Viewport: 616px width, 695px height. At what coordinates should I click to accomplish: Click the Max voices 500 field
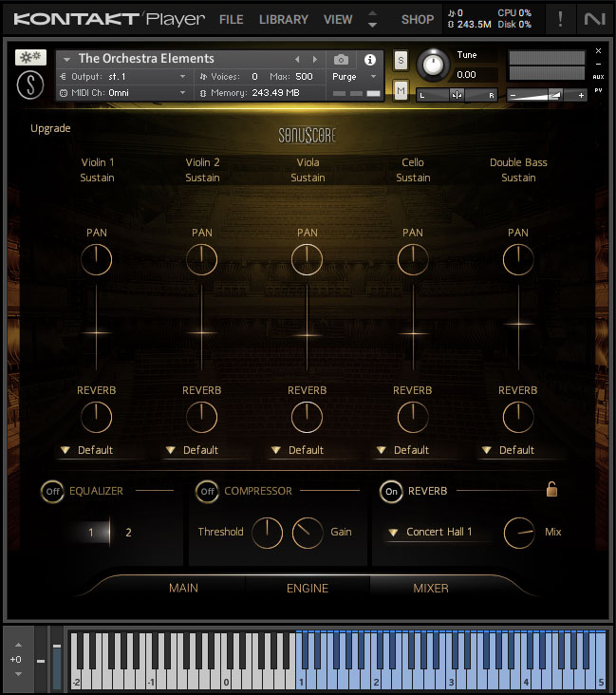[304, 77]
